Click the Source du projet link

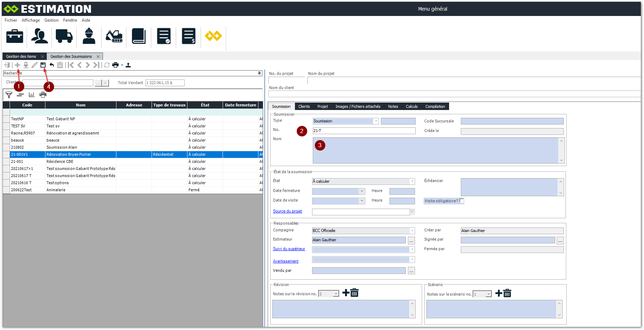[287, 211]
